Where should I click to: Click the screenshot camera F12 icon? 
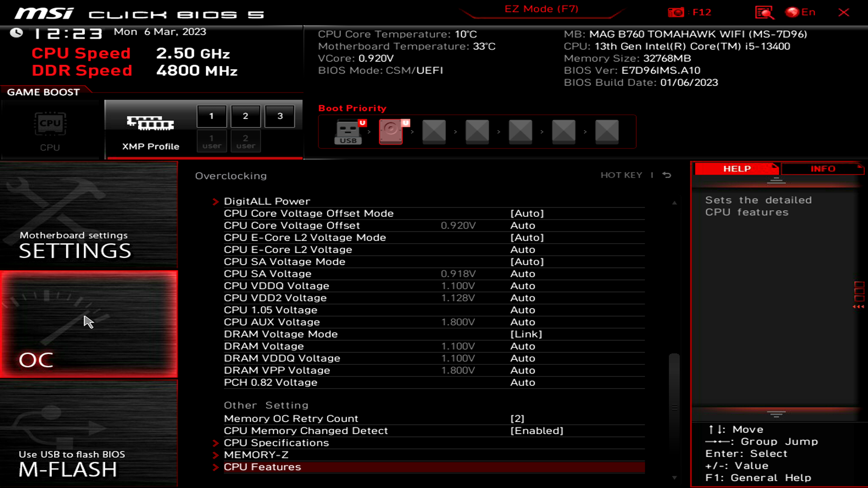pyautogui.click(x=676, y=12)
